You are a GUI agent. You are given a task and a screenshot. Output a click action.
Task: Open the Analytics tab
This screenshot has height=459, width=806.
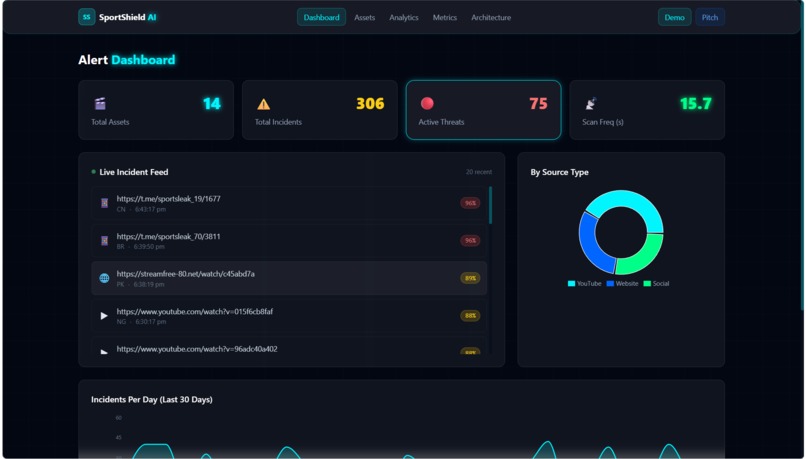click(x=404, y=17)
